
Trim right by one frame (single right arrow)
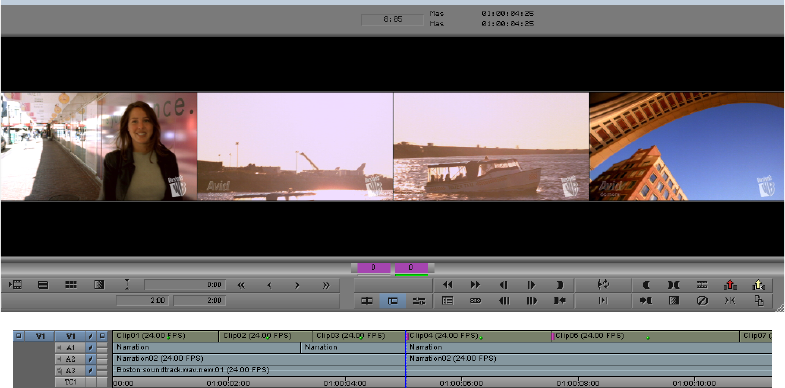[297, 285]
